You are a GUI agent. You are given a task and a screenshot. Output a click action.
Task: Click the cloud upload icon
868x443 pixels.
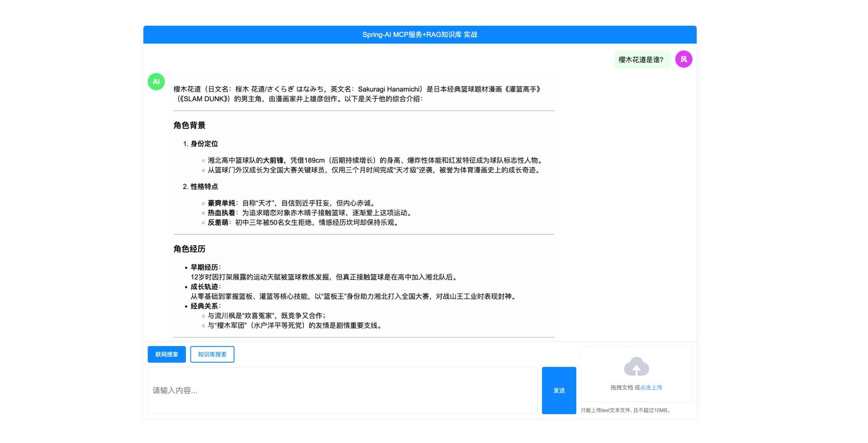pos(636,367)
